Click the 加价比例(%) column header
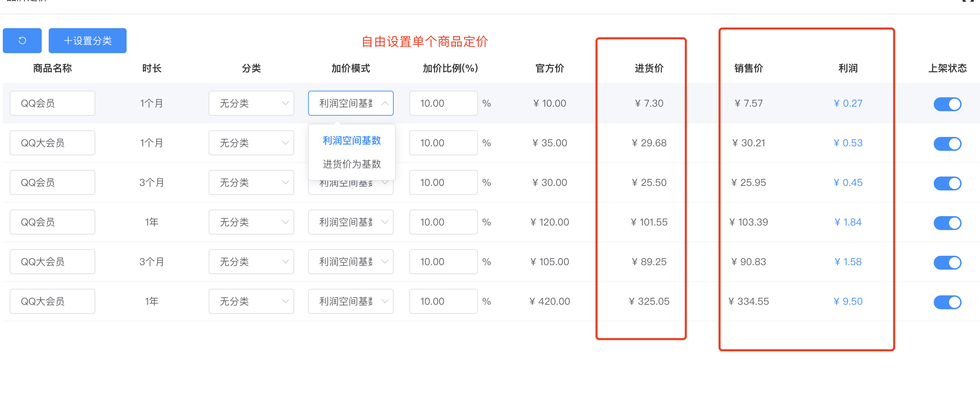Viewport: 980px width, 401px height. pyautogui.click(x=450, y=68)
